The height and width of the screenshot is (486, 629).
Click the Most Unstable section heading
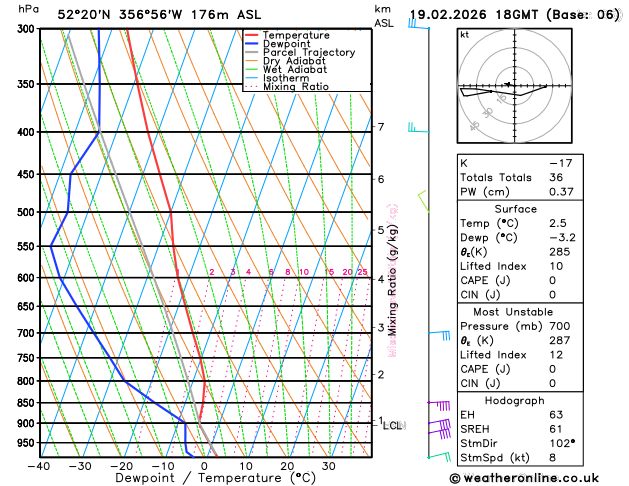[513, 312]
